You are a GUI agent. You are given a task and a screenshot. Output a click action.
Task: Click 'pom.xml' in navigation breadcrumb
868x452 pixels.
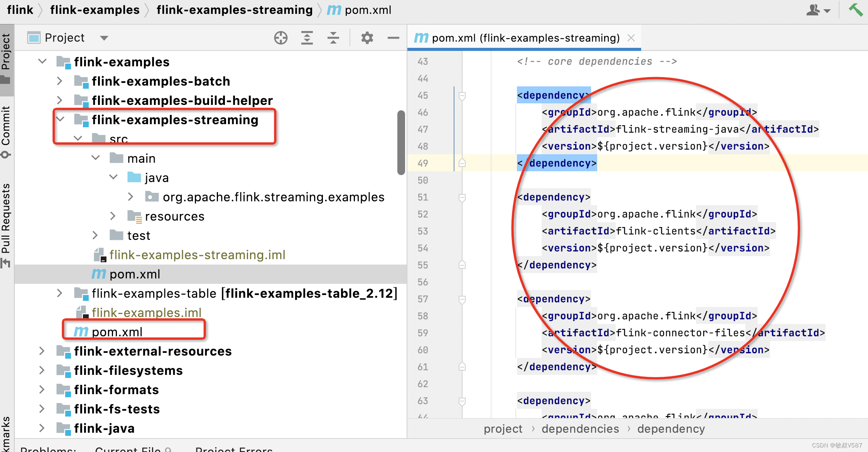[359, 10]
